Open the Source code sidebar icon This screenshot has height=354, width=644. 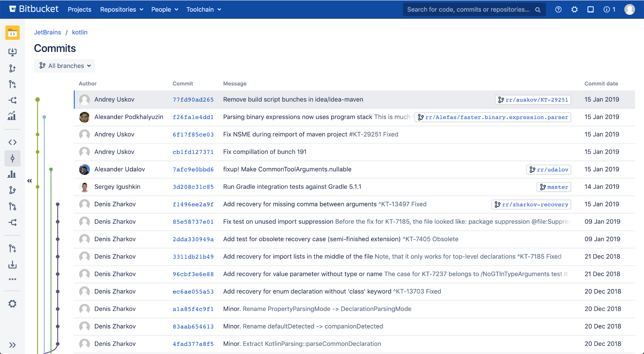12,142
